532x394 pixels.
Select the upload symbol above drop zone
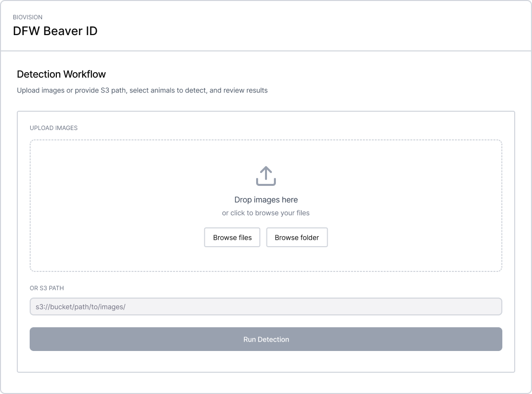(266, 175)
